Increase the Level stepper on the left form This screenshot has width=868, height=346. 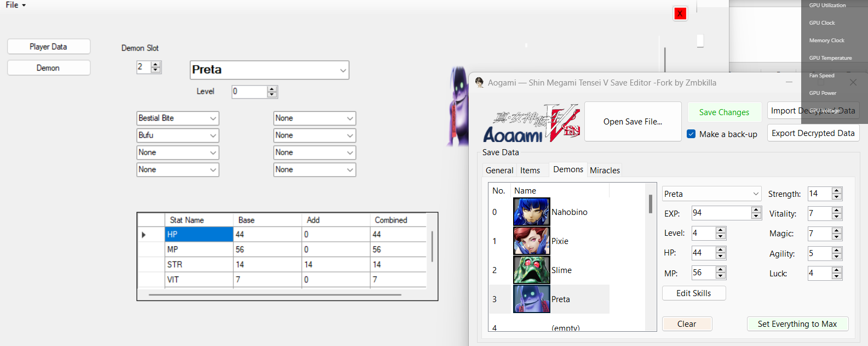pyautogui.click(x=272, y=89)
